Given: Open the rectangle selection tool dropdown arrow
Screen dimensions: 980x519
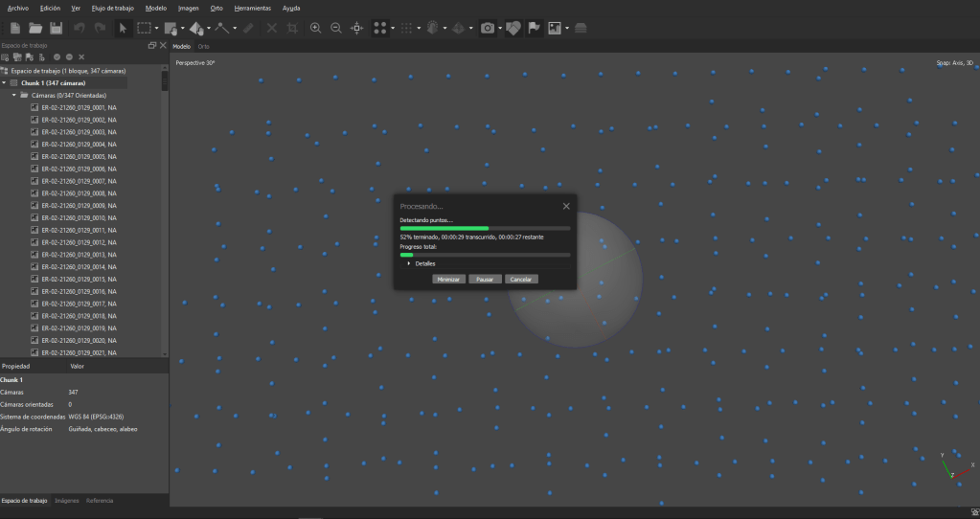Looking at the screenshot, I should pos(156,29).
